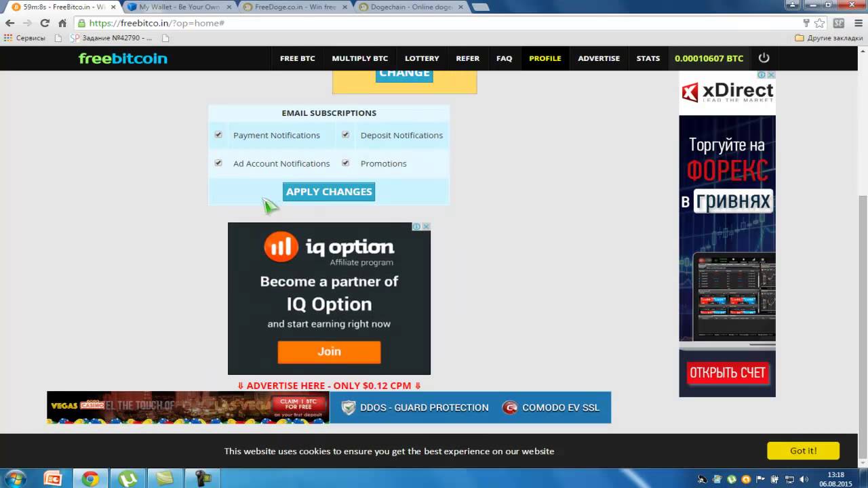Open the camcorder app on the taskbar
This screenshot has height=488, width=868.
[202, 479]
